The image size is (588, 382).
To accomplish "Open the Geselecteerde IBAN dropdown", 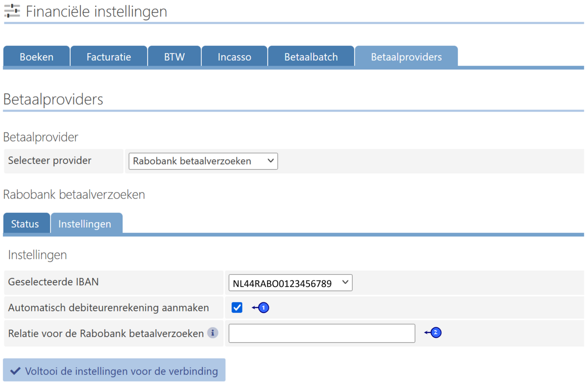I will 290,283.
